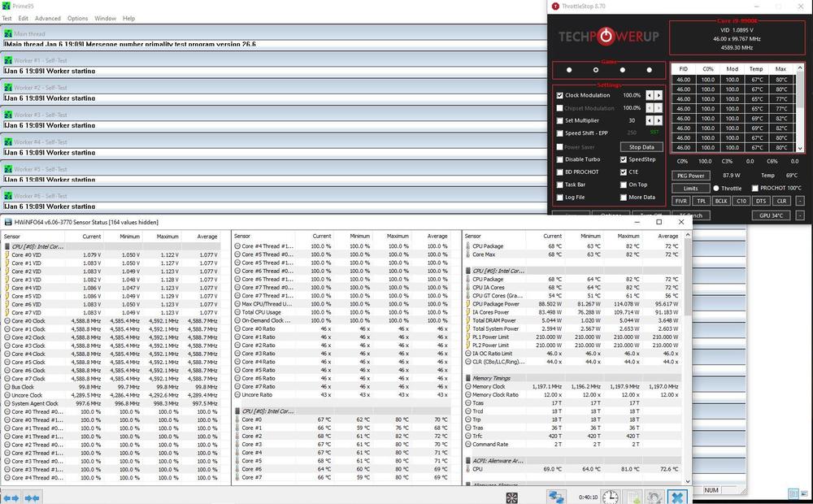Image resolution: width=813 pixels, height=504 pixels.
Task: Toggle the SpeedStep checkbox
Action: (624, 160)
